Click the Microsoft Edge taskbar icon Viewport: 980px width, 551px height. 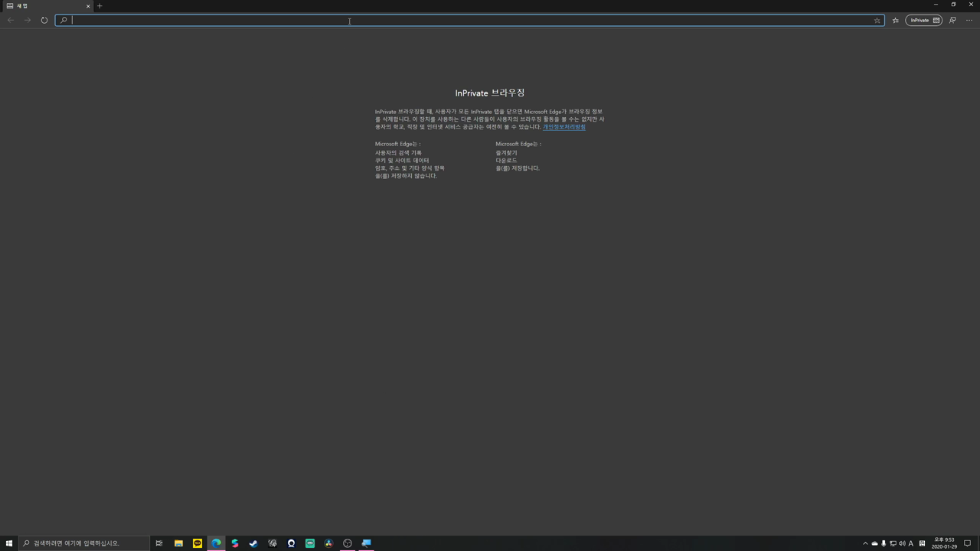pyautogui.click(x=216, y=543)
